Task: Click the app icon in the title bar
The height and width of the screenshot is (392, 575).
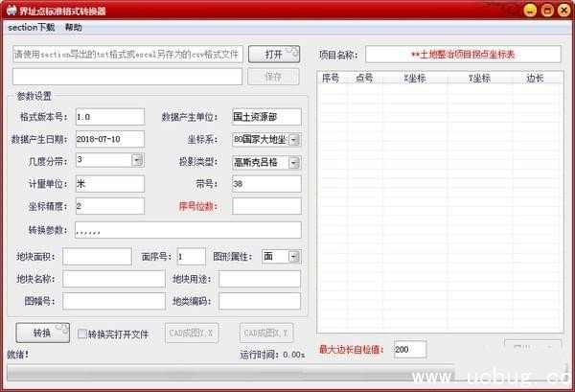Action: coord(11,11)
